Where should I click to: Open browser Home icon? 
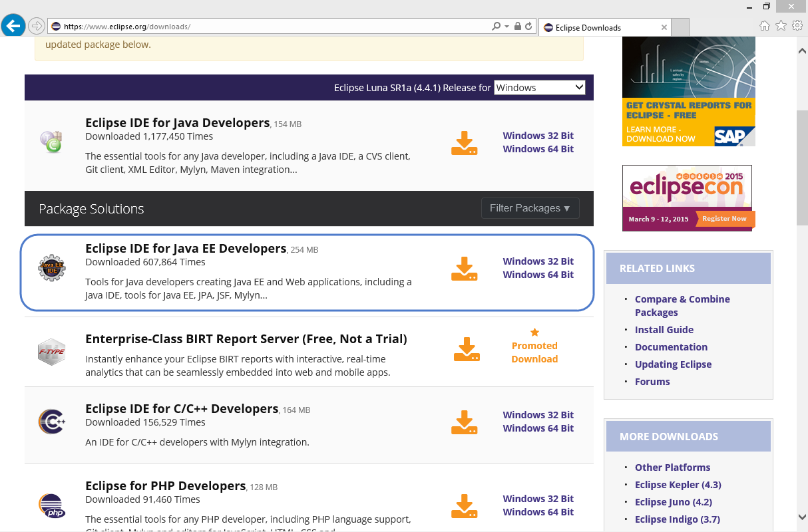(765, 26)
